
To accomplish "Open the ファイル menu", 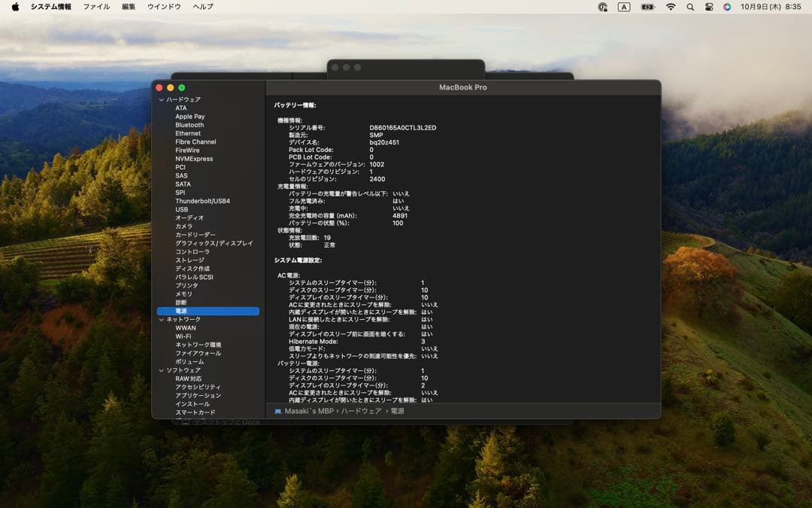I will point(96,6).
